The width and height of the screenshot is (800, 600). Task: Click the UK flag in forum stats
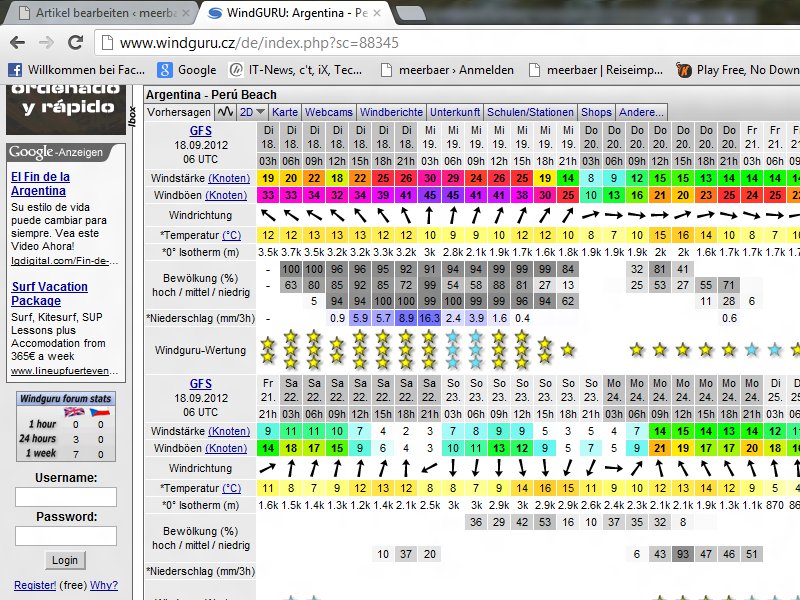pyautogui.click(x=74, y=412)
